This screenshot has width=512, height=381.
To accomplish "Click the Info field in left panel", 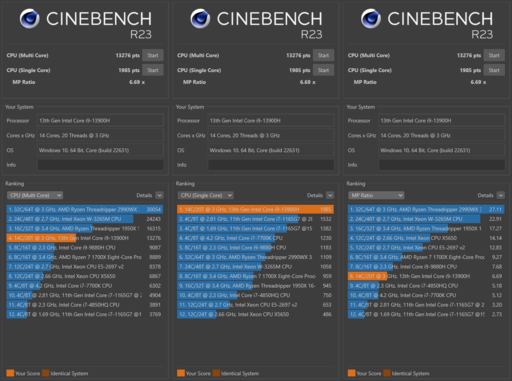I will (x=100, y=165).
